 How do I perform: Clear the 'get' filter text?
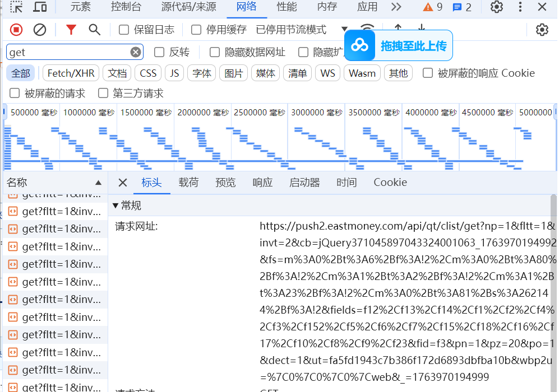pyautogui.click(x=136, y=52)
